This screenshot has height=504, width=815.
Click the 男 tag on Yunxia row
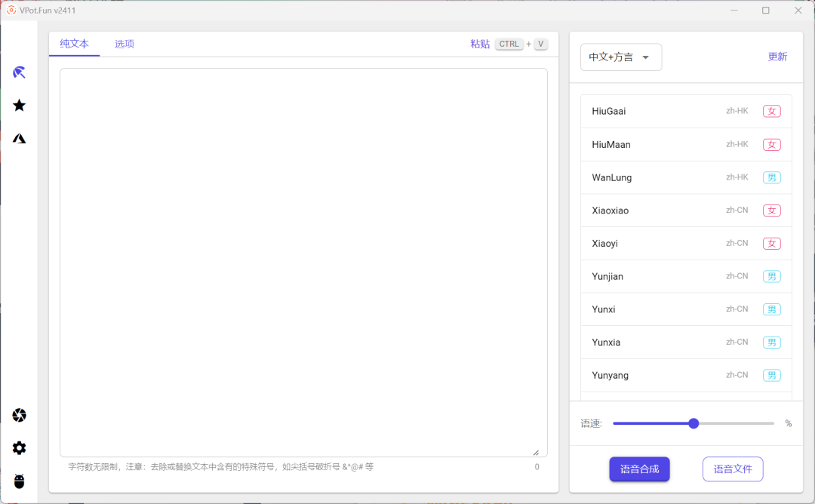click(772, 343)
